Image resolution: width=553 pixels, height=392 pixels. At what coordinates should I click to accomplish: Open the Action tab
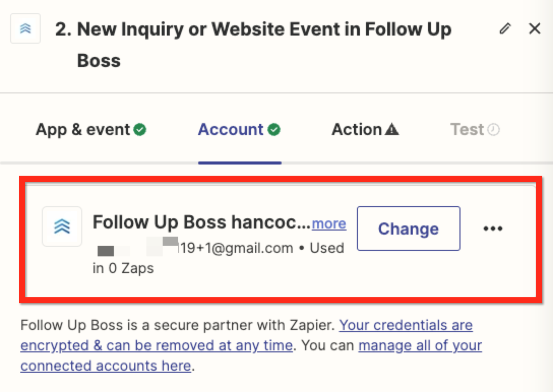click(x=365, y=129)
